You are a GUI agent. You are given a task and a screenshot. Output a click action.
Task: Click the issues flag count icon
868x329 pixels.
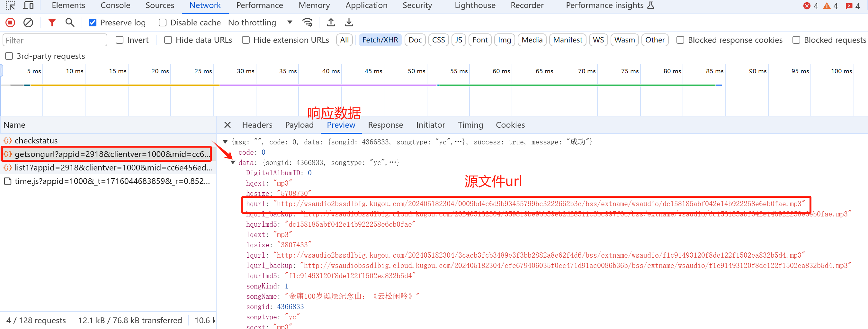point(849,6)
